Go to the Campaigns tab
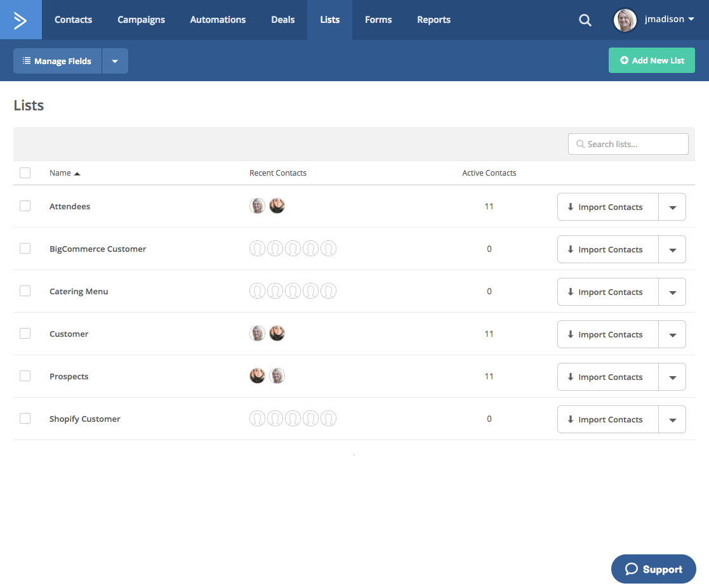Viewport: 709px width, 588px height. (x=141, y=20)
